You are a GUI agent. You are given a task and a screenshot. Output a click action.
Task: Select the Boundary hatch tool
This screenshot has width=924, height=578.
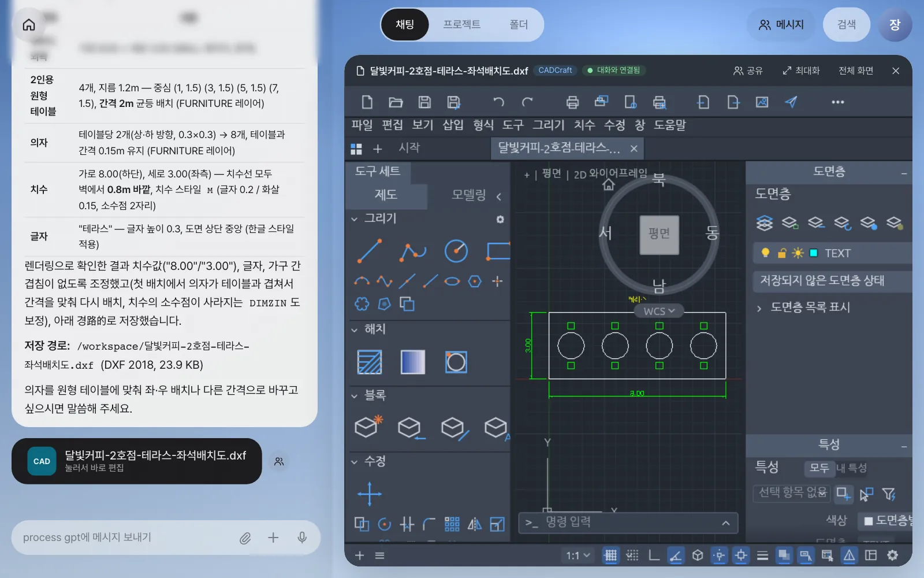click(x=456, y=362)
